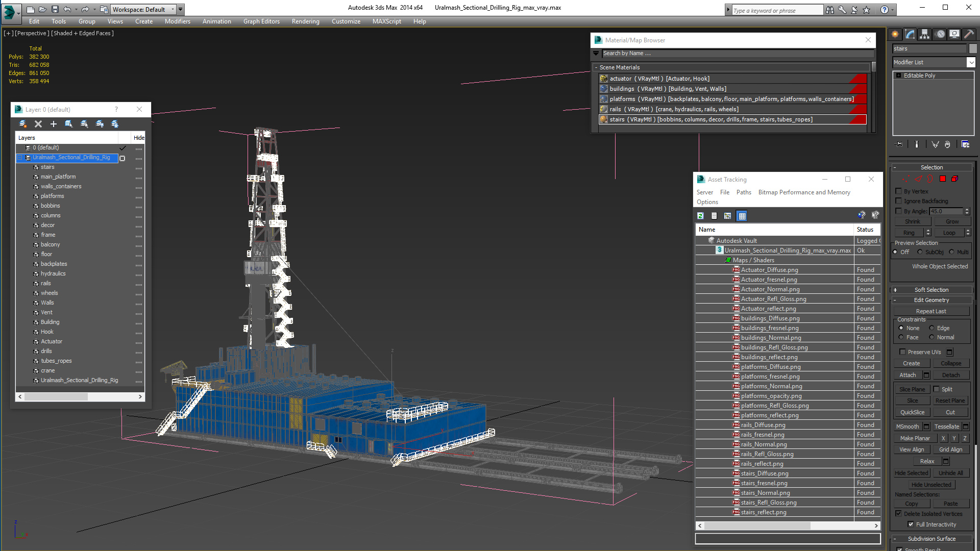The image size is (980, 551).
Task: Open Modifier List dropdown
Action: click(970, 62)
